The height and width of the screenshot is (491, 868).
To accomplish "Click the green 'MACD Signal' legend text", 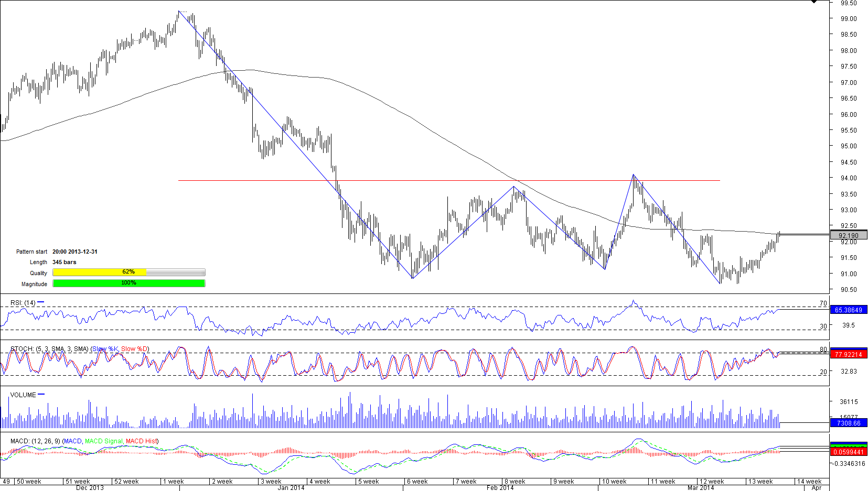I will (103, 441).
